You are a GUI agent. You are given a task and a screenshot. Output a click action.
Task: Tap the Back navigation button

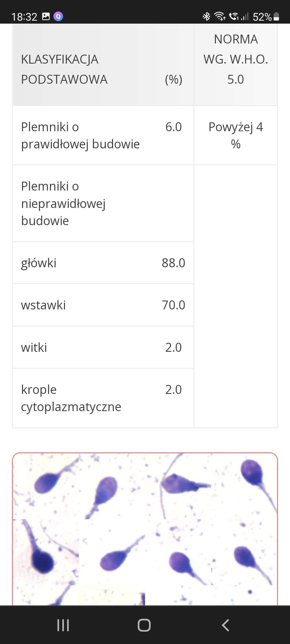point(225,625)
